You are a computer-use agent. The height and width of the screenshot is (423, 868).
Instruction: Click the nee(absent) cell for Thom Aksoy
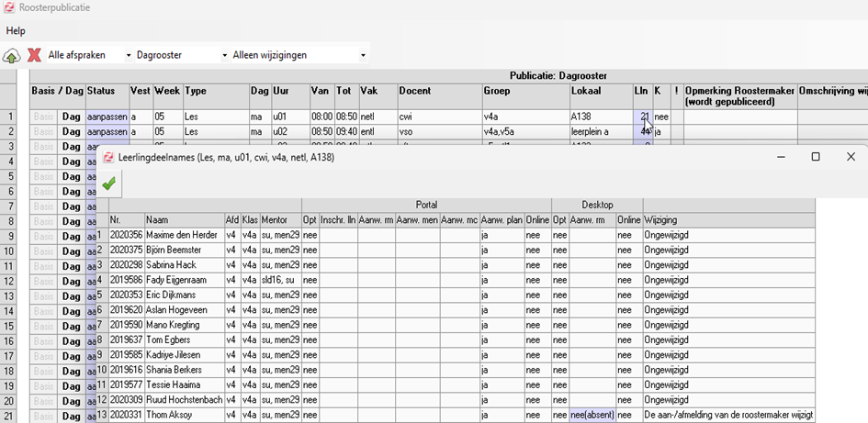591,415
